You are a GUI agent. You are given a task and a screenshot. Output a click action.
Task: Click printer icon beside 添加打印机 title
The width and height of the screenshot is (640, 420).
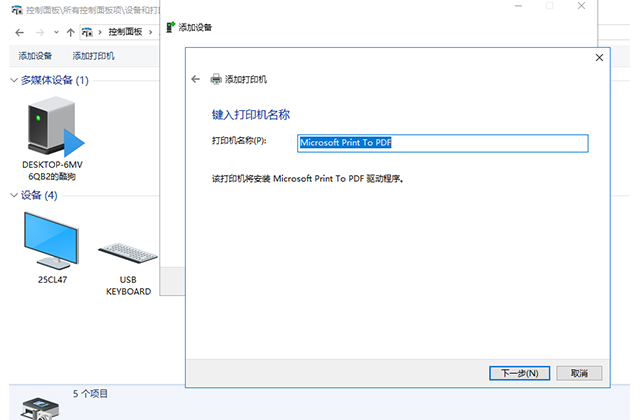(x=216, y=79)
